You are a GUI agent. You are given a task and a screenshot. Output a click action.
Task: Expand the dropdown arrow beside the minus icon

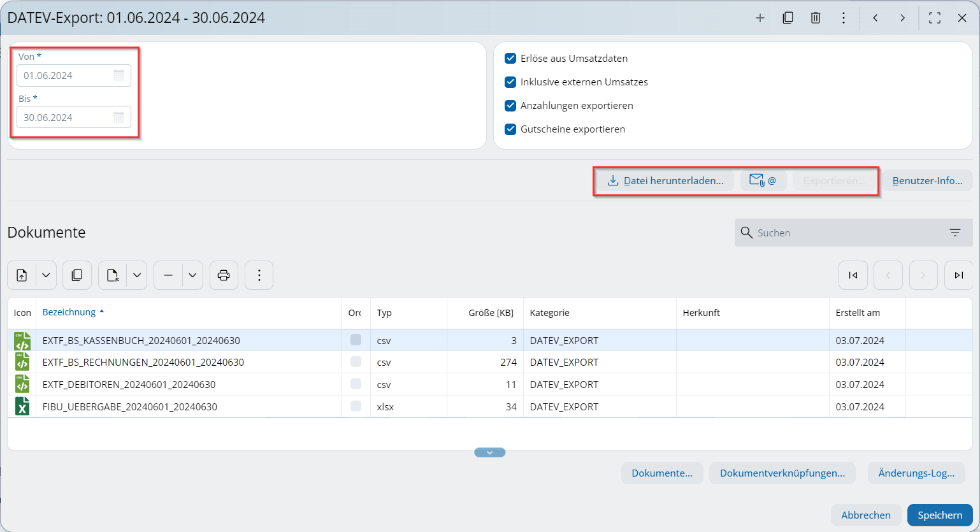tap(192, 275)
